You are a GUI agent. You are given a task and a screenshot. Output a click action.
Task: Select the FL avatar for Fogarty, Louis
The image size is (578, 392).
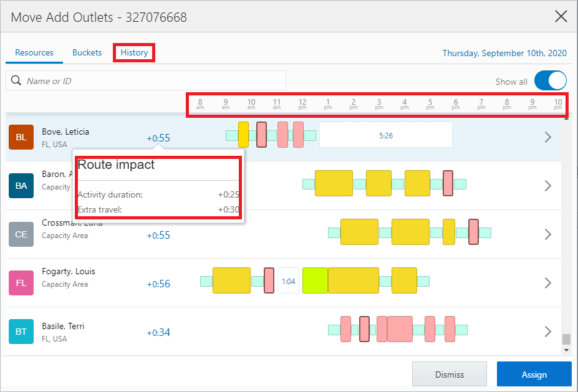[x=22, y=282]
